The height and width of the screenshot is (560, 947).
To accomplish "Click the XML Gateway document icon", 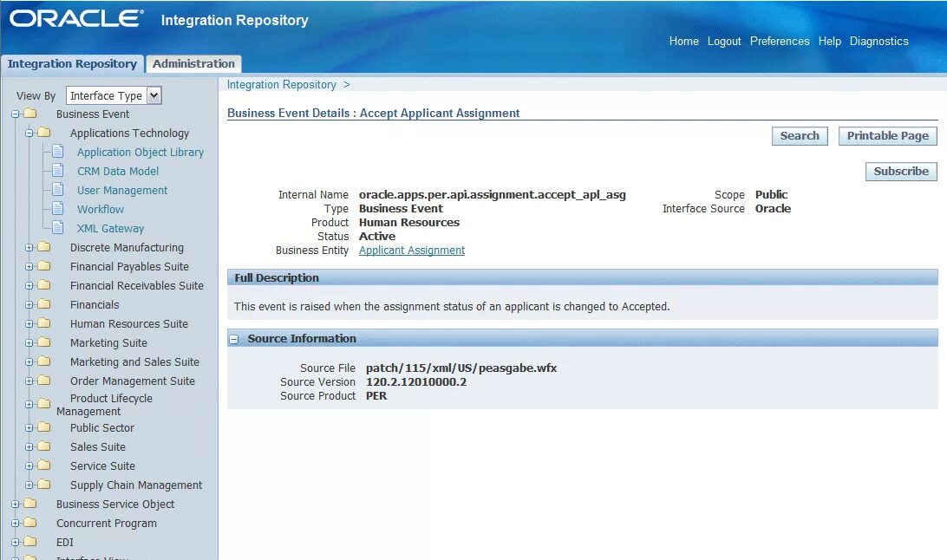I will (x=58, y=227).
